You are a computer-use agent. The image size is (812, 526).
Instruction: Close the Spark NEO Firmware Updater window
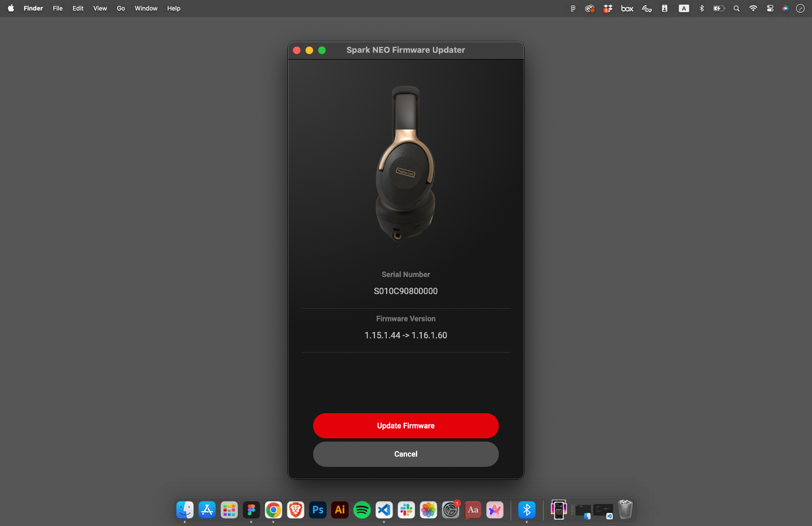click(297, 50)
